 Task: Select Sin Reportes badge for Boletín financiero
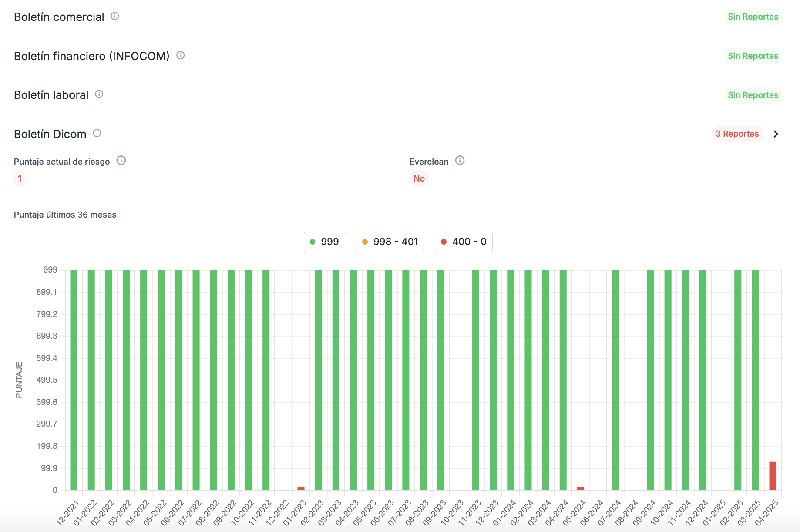point(753,56)
